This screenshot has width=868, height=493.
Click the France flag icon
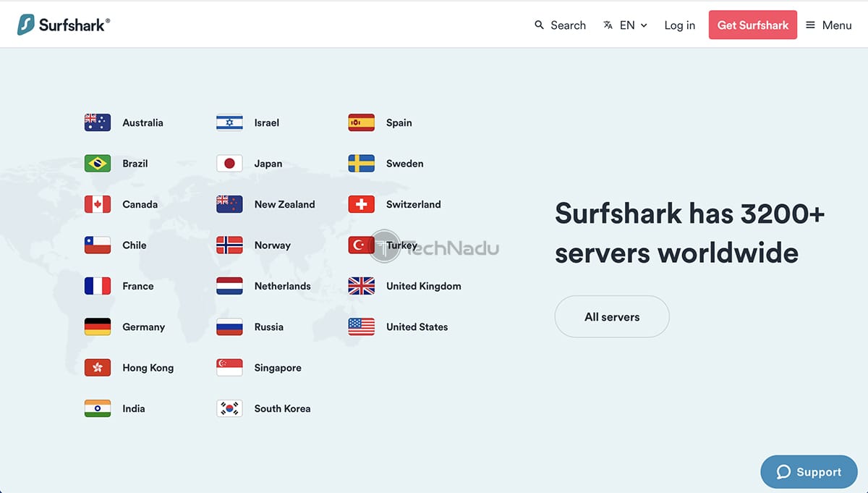[98, 286]
